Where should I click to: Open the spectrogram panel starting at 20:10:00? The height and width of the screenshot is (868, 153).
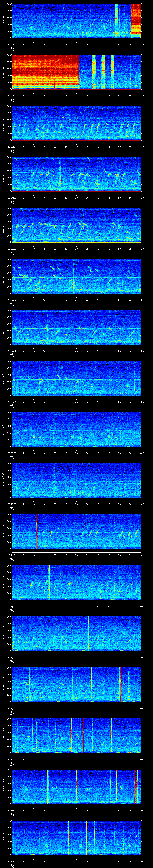tap(77, 481)
